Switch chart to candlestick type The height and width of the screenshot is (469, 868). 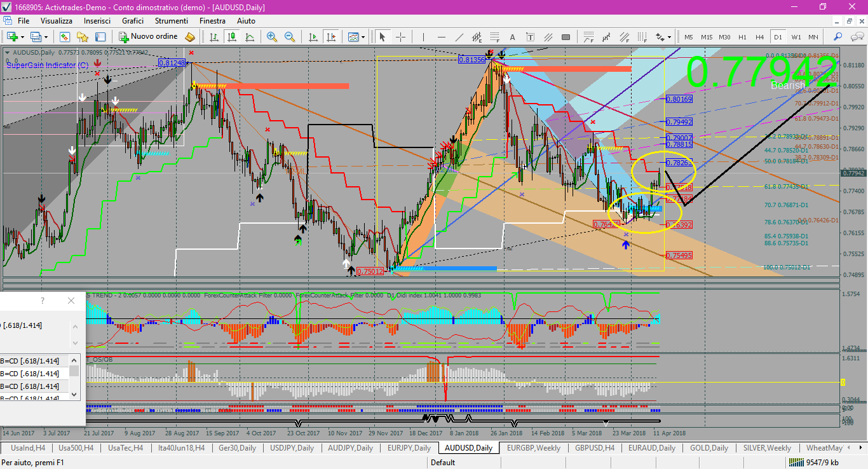pos(231,37)
